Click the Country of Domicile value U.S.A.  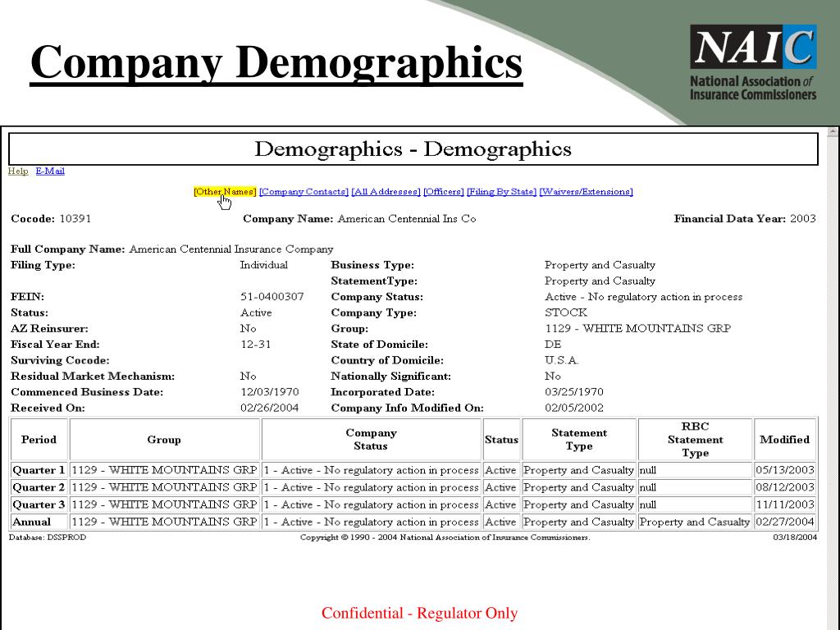click(x=562, y=361)
